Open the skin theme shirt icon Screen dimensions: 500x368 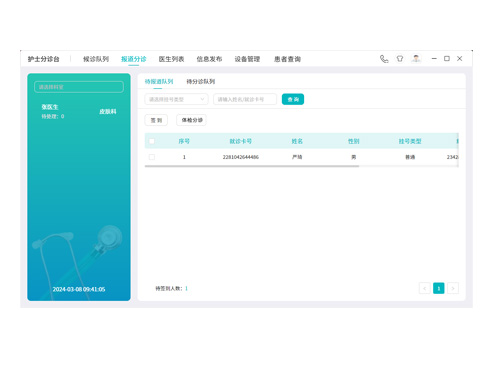[x=400, y=59]
